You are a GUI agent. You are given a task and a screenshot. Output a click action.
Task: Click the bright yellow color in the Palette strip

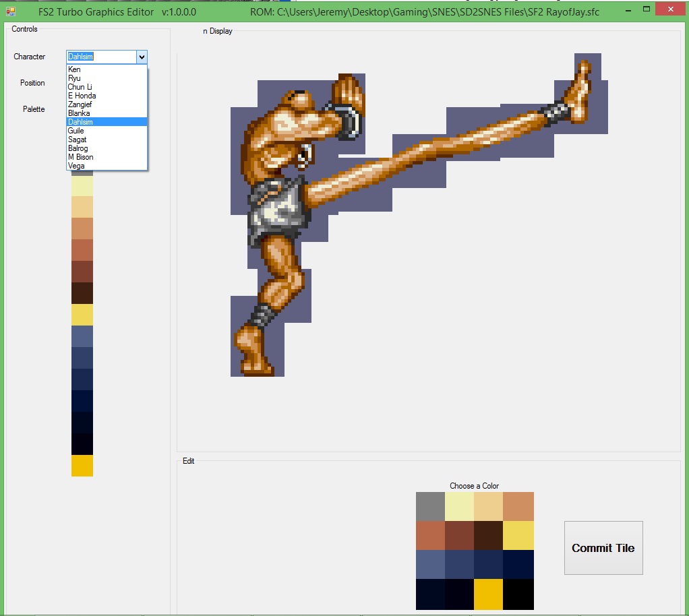tap(82, 315)
